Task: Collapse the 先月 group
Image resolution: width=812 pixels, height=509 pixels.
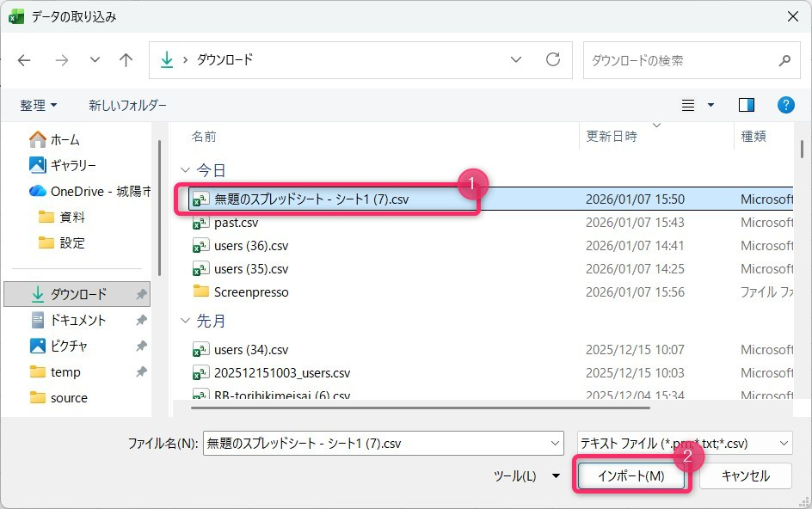Action: coord(184,322)
